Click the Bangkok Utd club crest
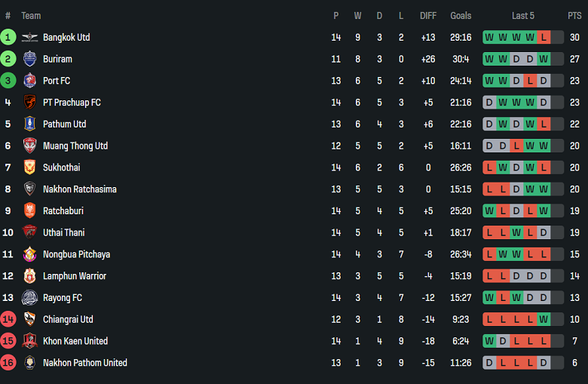 pos(29,37)
